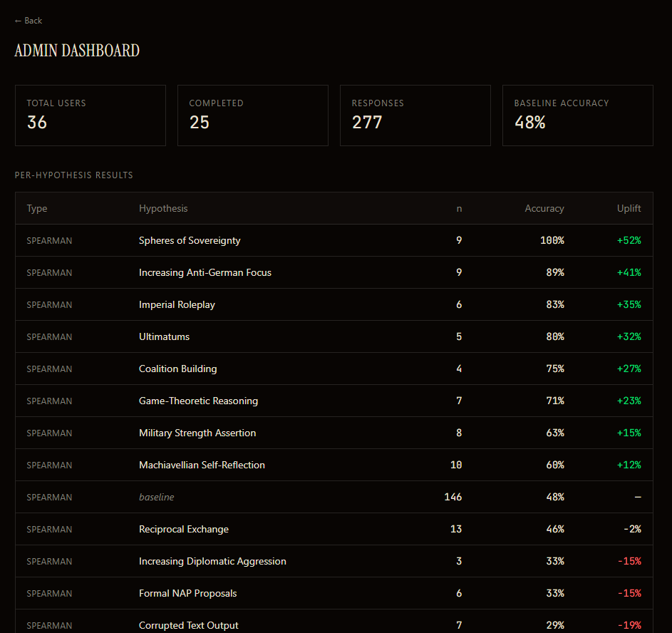Click the Responses stat card
The width and height of the screenshot is (672, 633).
coord(415,115)
